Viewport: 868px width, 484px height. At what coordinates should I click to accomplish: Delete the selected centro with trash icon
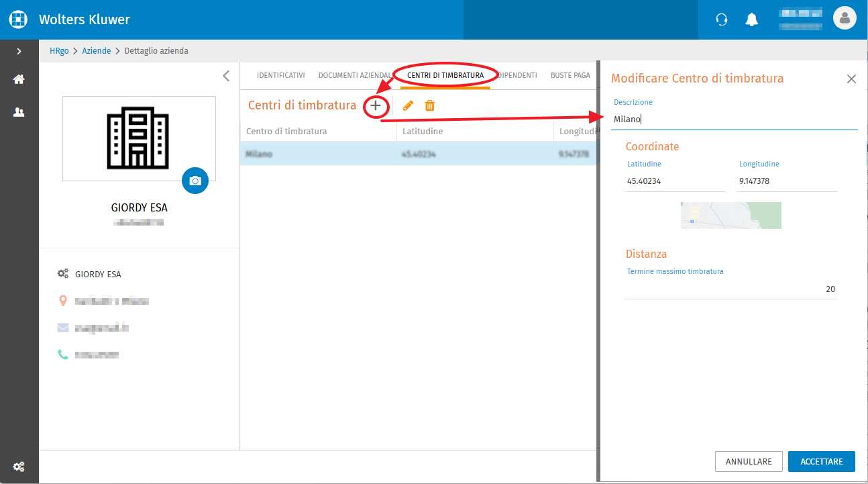click(x=430, y=105)
